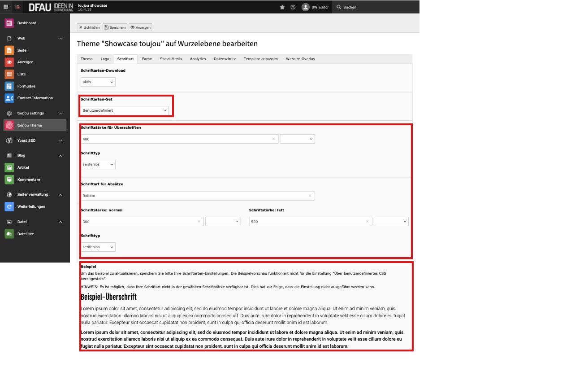
Task: Open the Formulare module icon
Action: click(9, 86)
